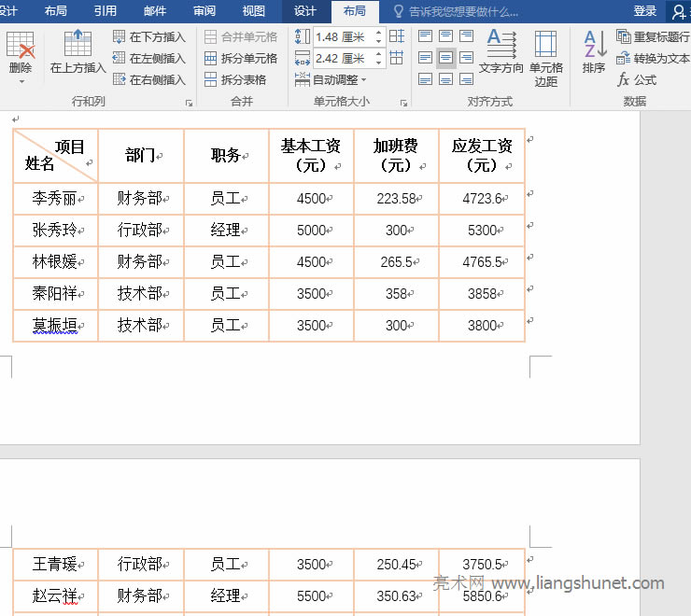691x616 pixels.
Task: Insert a Formula (公式) via fx icon
Action: (x=637, y=80)
